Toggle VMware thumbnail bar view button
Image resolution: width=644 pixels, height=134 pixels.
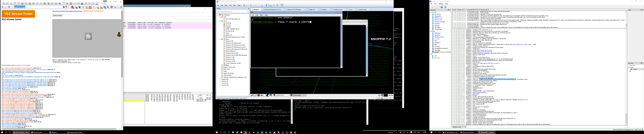[x=270, y=5]
